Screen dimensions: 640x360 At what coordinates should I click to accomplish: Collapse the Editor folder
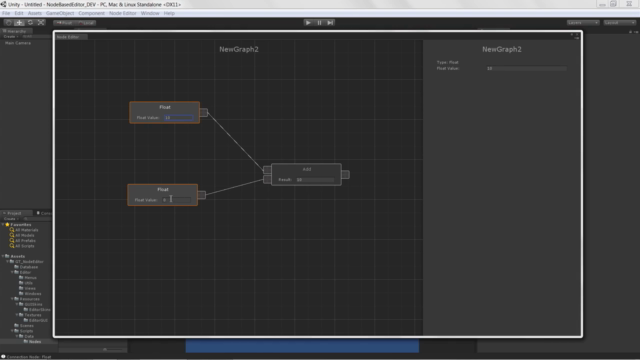[12, 272]
